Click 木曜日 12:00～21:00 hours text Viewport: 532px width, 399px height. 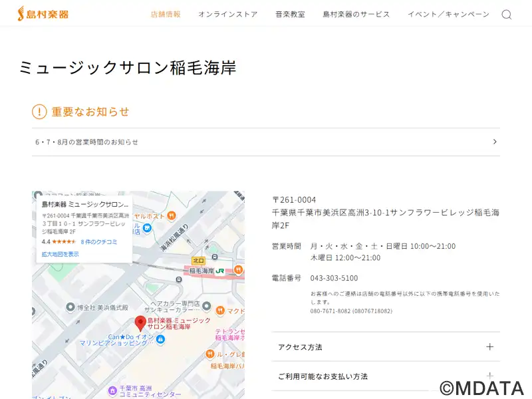pyautogui.click(x=345, y=258)
